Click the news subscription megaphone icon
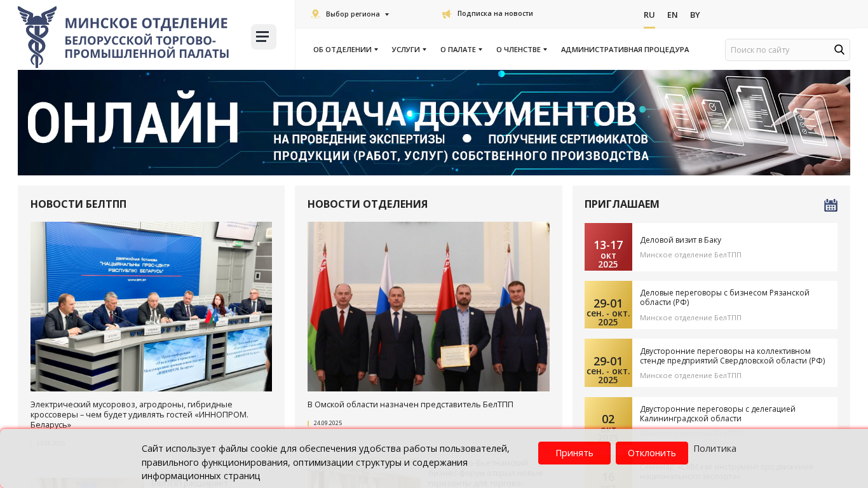The image size is (868, 488). click(x=447, y=14)
